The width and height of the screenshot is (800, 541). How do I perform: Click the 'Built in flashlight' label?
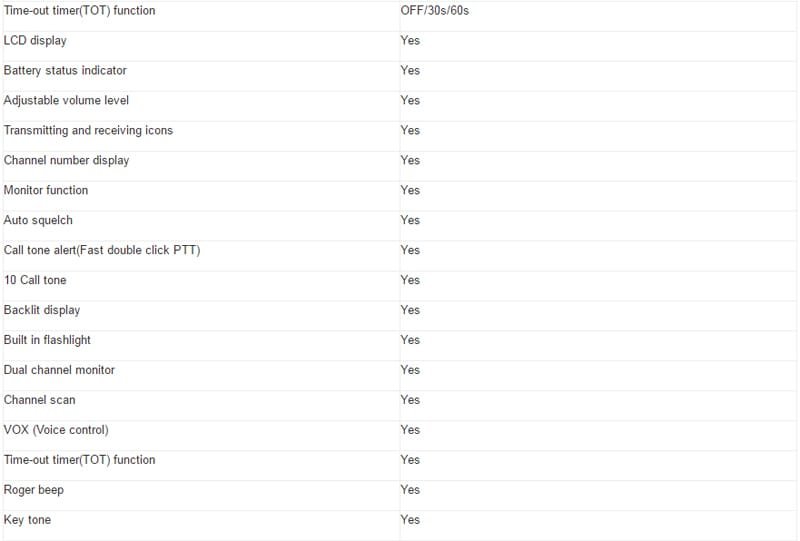click(x=47, y=340)
